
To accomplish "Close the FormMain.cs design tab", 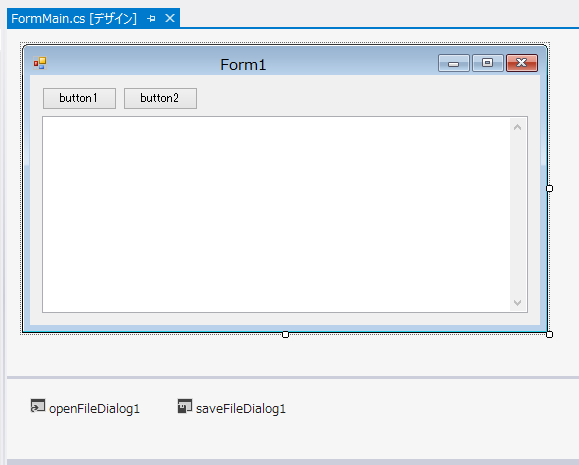I will pyautogui.click(x=170, y=18).
